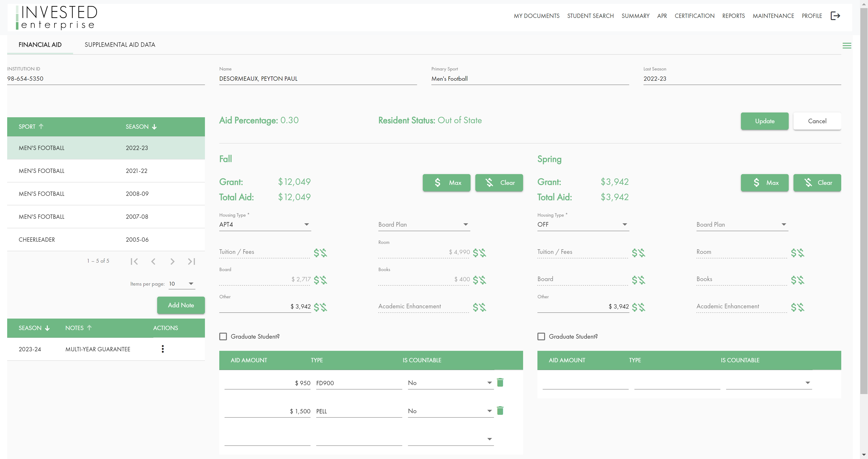The width and height of the screenshot is (868, 459).
Task: Click the logout icon in header
Action: [835, 16]
